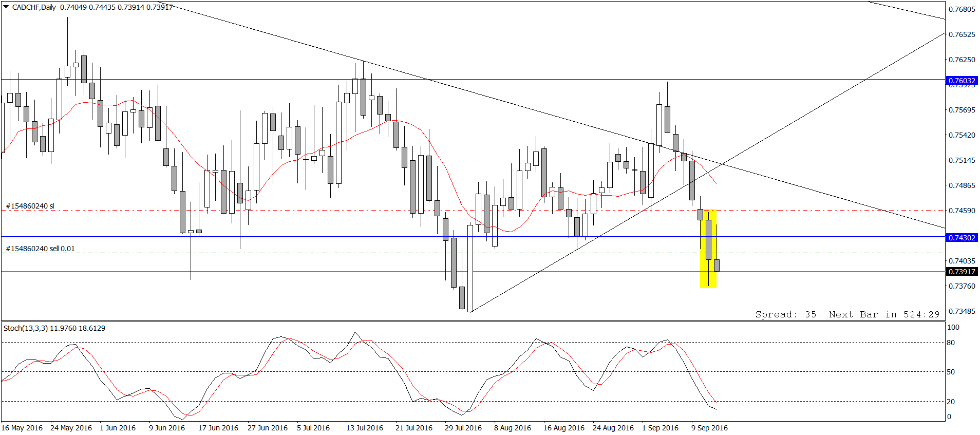This screenshot has width=980, height=435.
Task: Click the 0.75695 price axis value
Action: tap(962, 110)
